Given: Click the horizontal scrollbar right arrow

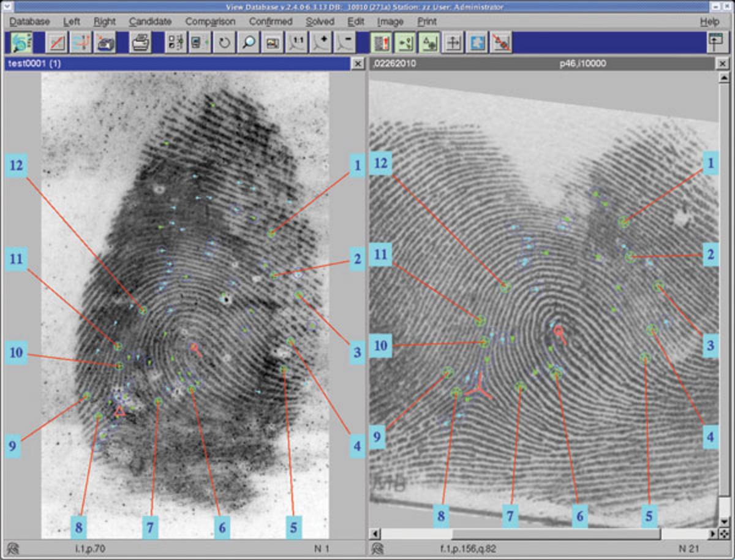Looking at the screenshot, I should tap(713, 534).
